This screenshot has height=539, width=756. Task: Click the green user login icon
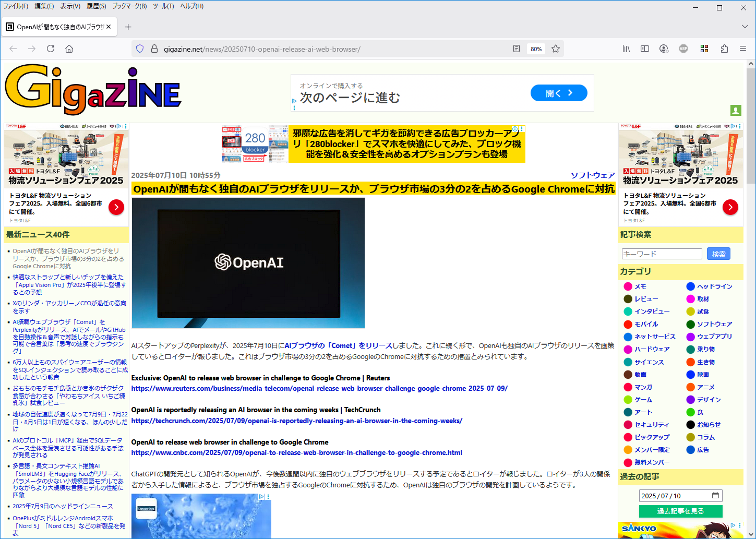click(736, 110)
